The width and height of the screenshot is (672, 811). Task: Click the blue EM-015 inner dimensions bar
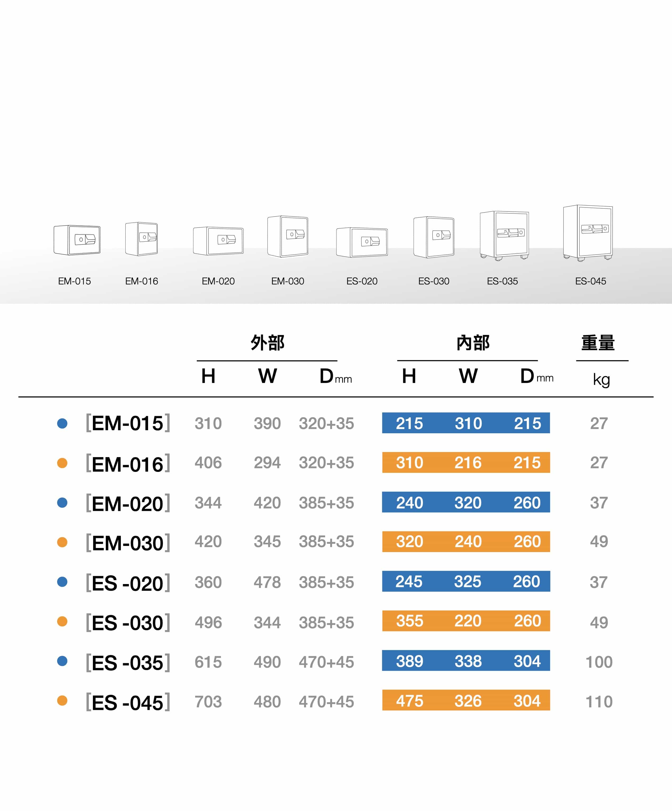466,423
